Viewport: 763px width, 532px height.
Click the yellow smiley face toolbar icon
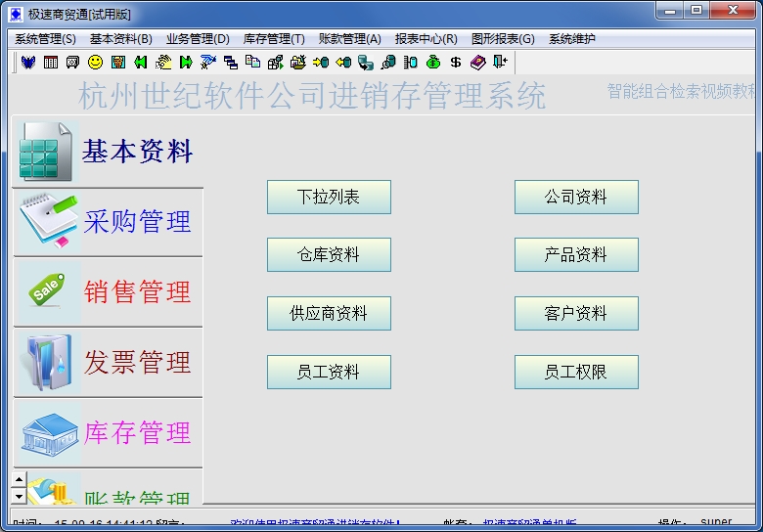click(96, 62)
